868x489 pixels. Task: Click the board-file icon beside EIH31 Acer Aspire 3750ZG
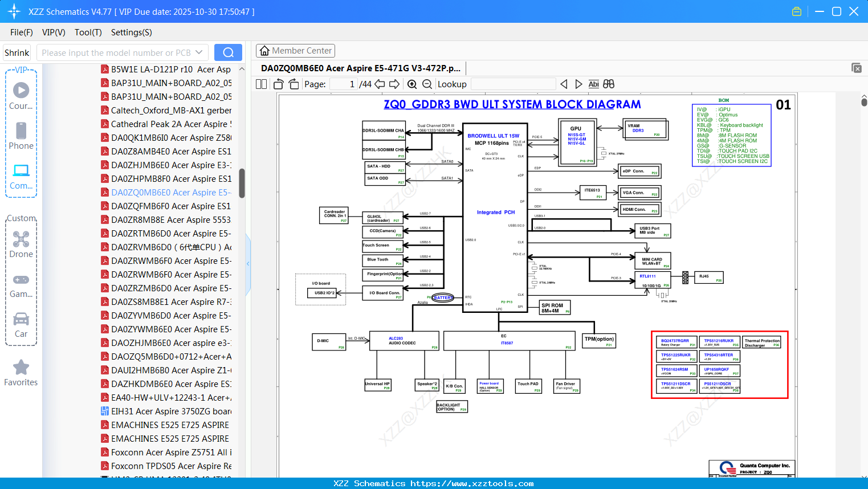point(105,411)
